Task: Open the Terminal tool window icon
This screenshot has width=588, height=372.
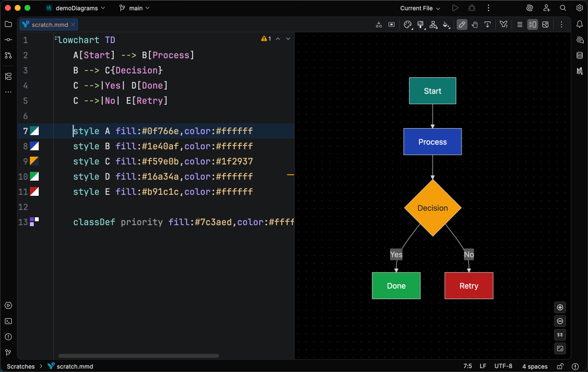Action: point(8,321)
